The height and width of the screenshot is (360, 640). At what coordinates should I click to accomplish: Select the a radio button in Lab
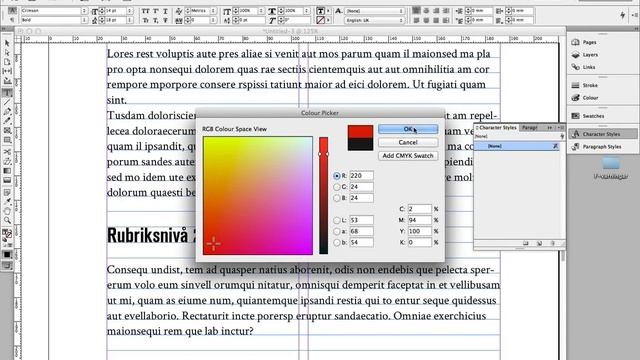click(x=337, y=231)
